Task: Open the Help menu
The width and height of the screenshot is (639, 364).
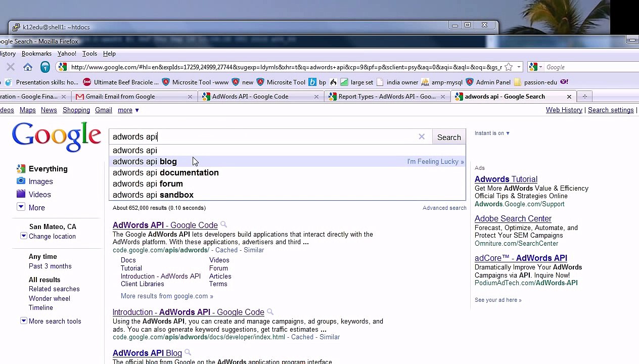Action: [109, 54]
